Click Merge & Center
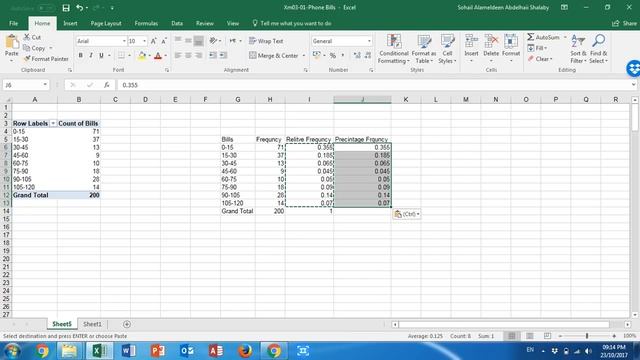The height and width of the screenshot is (360, 640). coord(273,55)
